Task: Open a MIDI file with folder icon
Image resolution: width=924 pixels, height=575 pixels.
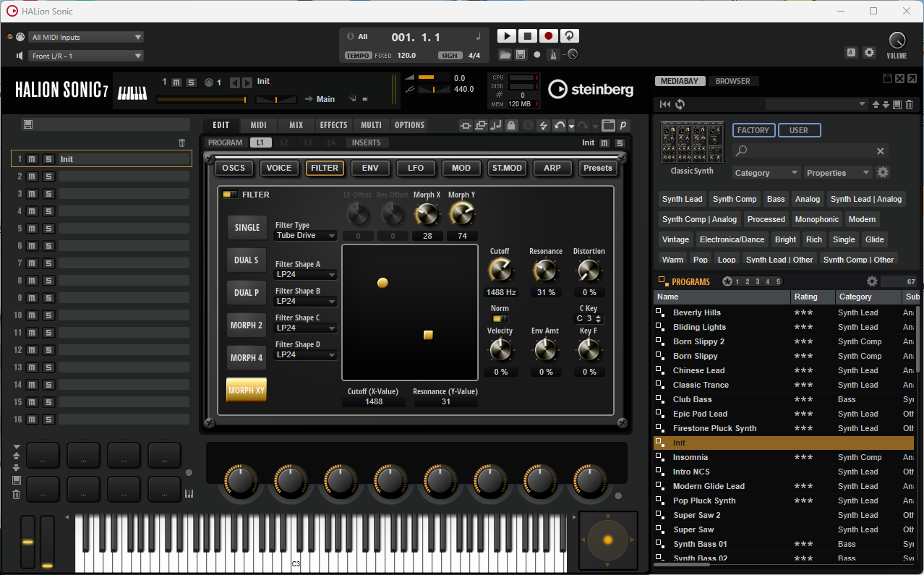Action: (x=505, y=54)
